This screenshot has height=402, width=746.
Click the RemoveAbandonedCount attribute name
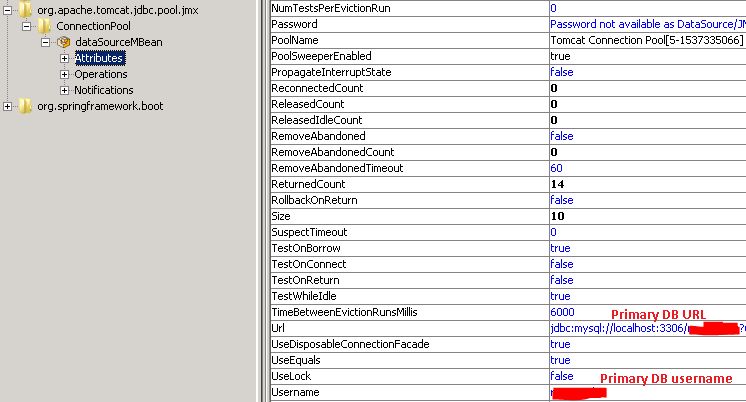tap(333, 152)
